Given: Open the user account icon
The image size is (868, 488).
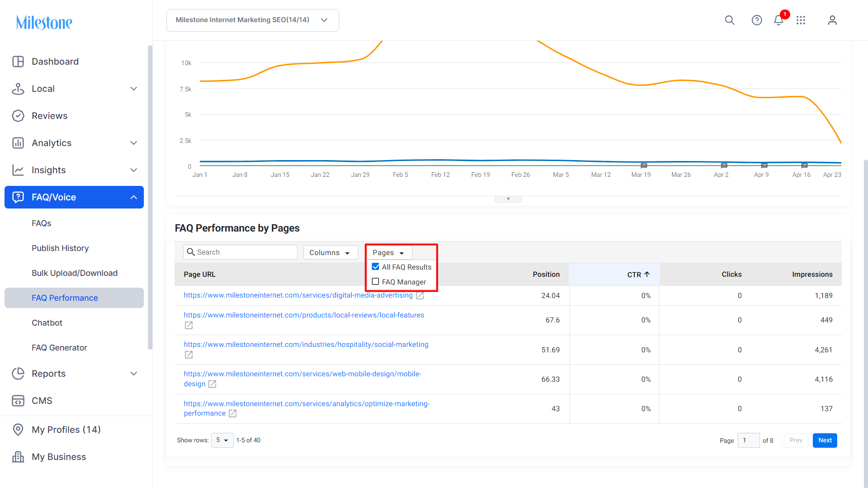Looking at the screenshot, I should coord(832,20).
